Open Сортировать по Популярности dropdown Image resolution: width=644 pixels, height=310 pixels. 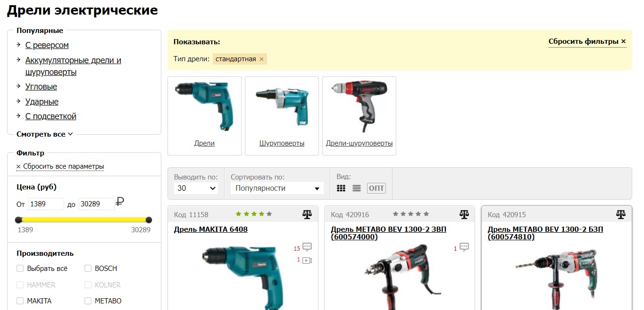(277, 188)
